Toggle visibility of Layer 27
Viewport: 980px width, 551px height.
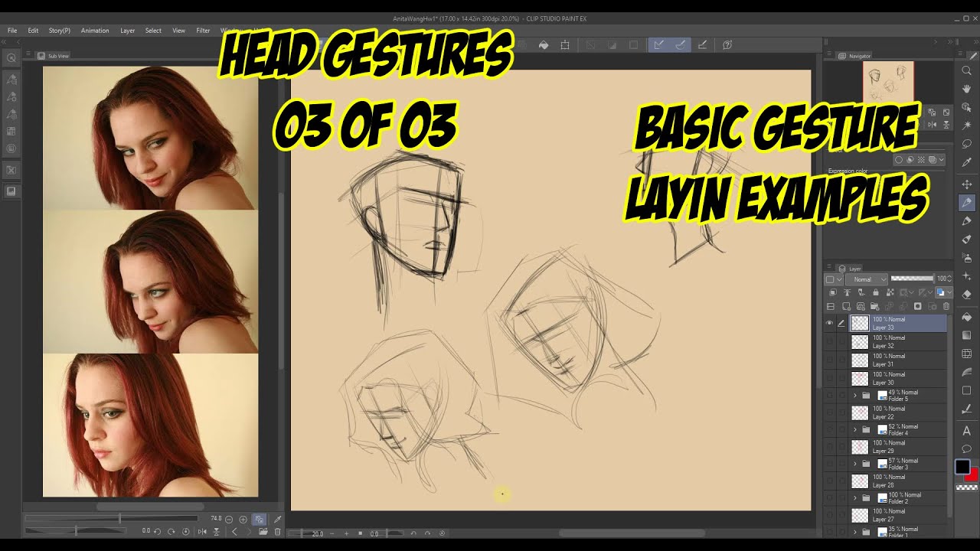coord(829,516)
